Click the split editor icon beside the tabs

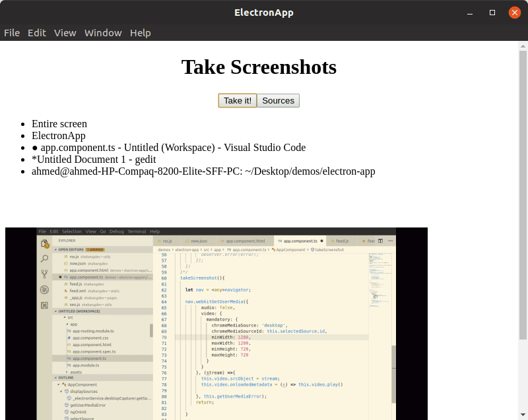(379, 240)
